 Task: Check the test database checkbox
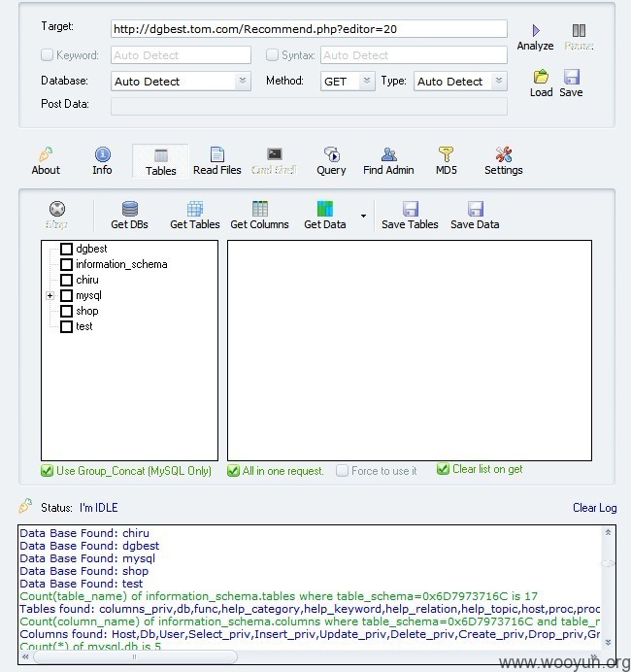(66, 327)
